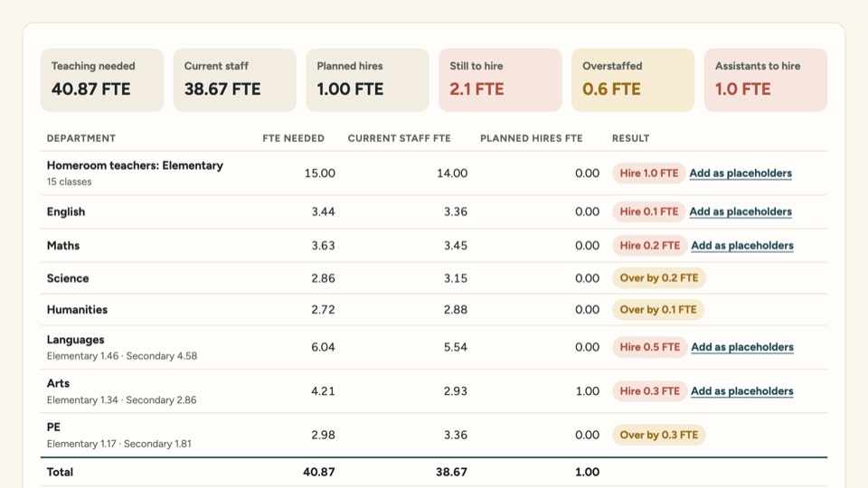Click the Hire 0.3 FTE badge

pos(650,391)
